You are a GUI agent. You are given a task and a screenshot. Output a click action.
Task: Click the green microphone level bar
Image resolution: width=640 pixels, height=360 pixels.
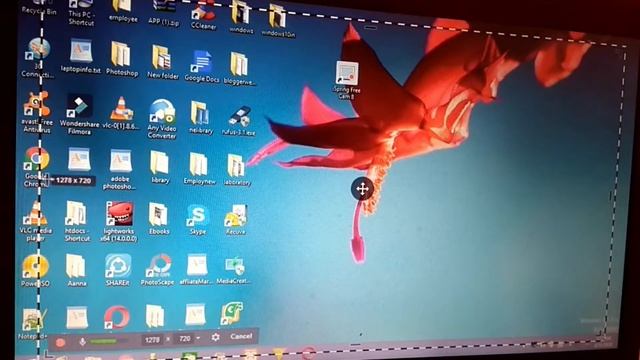pos(103,341)
